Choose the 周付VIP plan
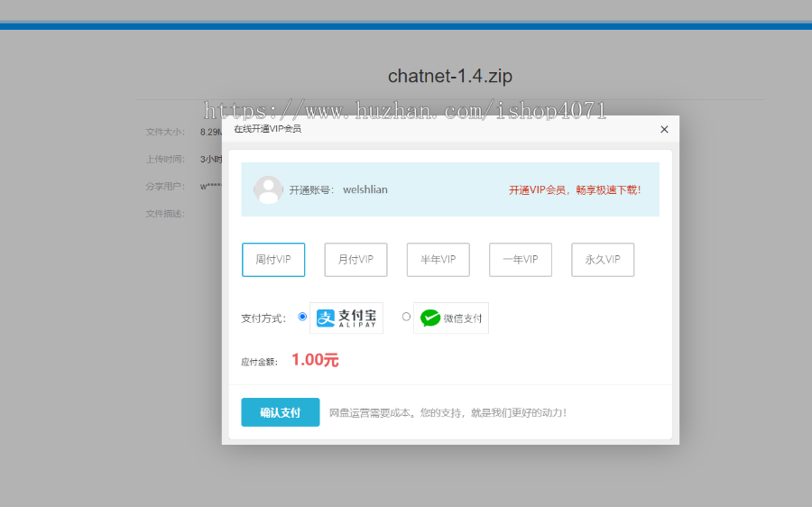This screenshot has width=812, height=507. pos(273,260)
